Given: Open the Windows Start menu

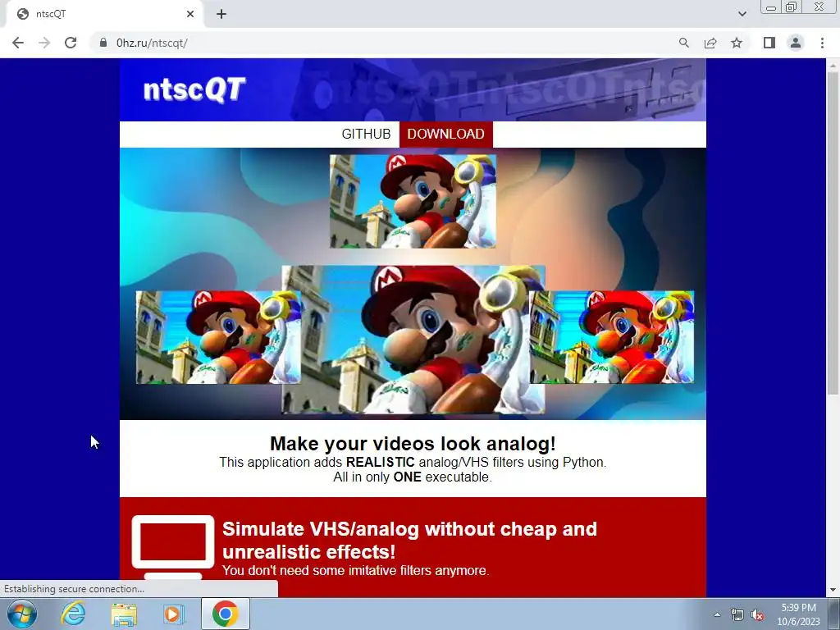Looking at the screenshot, I should tap(21, 614).
